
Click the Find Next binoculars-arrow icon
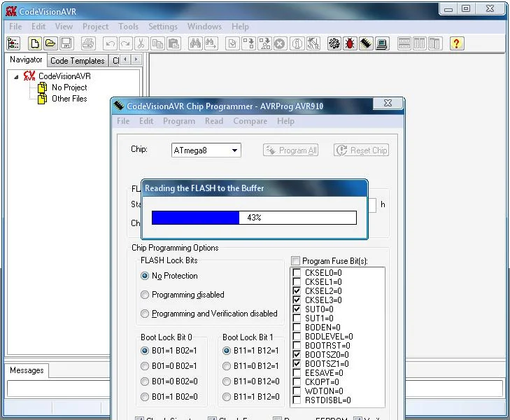tap(211, 43)
